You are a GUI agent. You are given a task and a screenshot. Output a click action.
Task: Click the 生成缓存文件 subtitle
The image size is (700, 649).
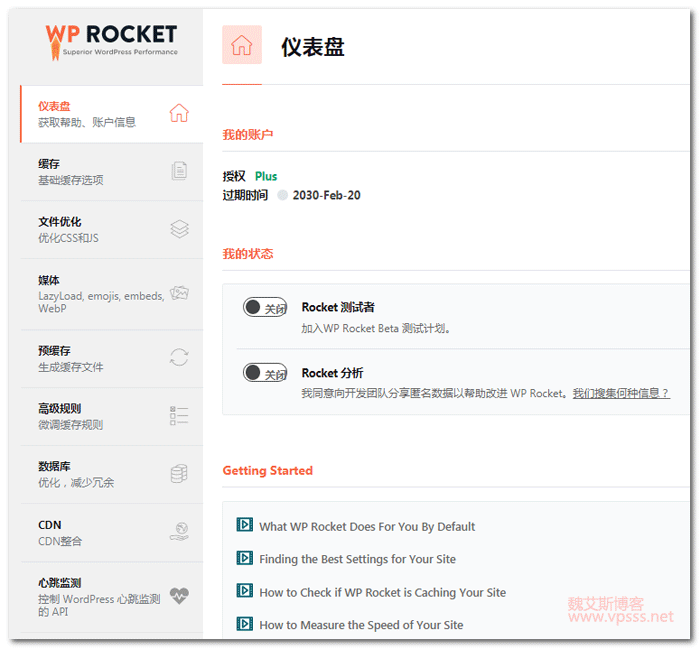71,367
